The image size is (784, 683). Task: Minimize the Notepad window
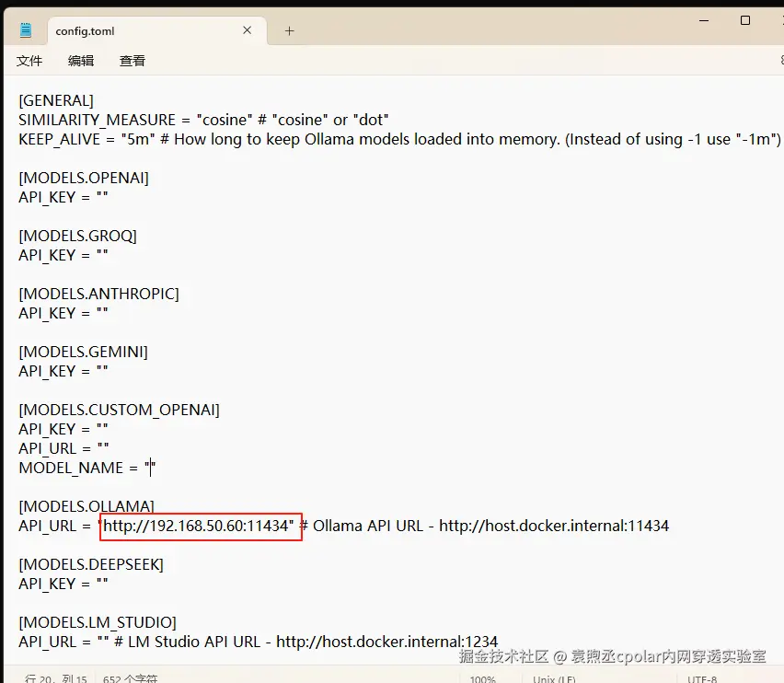point(704,20)
